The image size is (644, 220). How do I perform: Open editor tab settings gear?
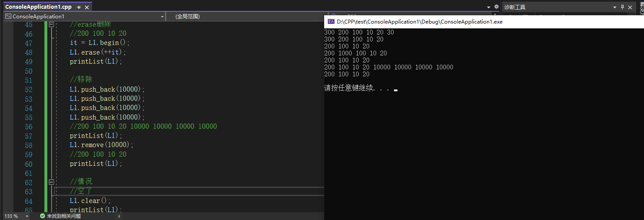pyautogui.click(x=496, y=7)
